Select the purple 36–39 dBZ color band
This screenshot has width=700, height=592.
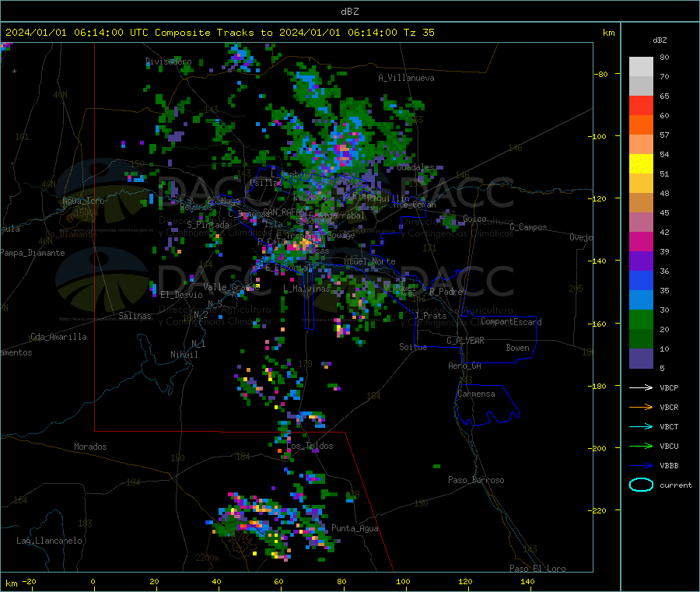coord(641,261)
